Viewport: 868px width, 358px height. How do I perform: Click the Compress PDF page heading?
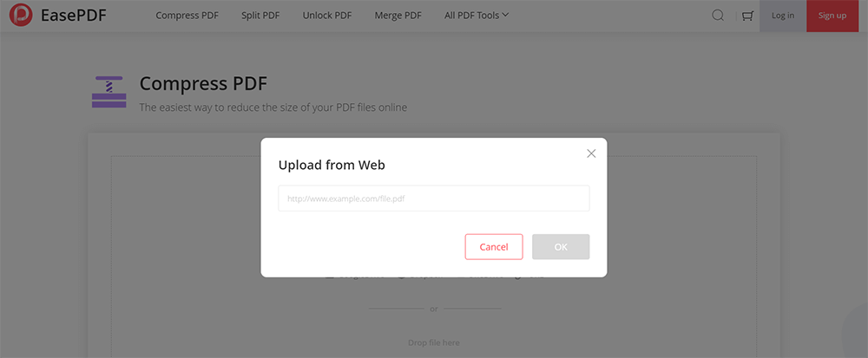click(x=203, y=83)
